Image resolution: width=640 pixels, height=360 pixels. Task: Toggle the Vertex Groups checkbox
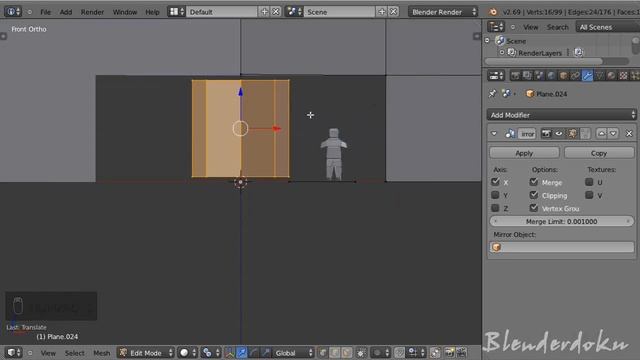(533, 208)
